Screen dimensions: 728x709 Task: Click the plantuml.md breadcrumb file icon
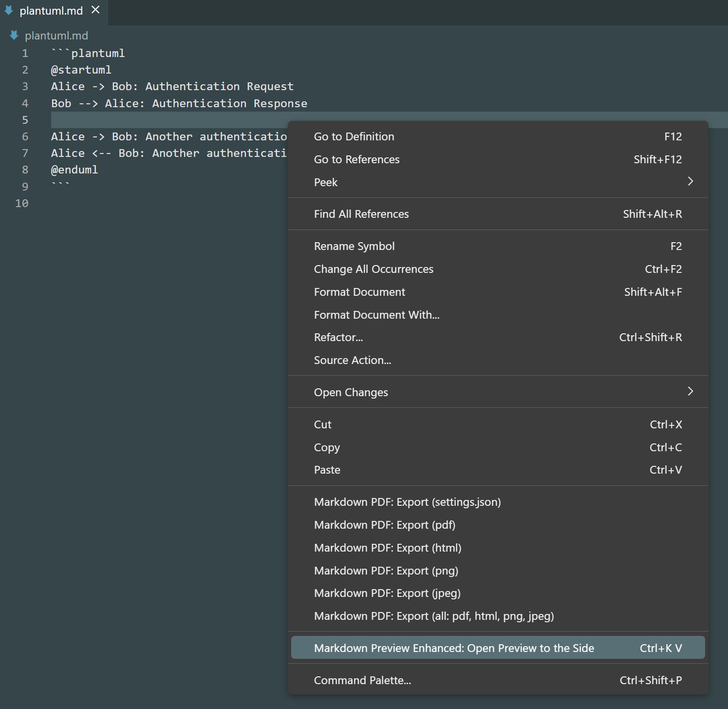pyautogui.click(x=14, y=35)
